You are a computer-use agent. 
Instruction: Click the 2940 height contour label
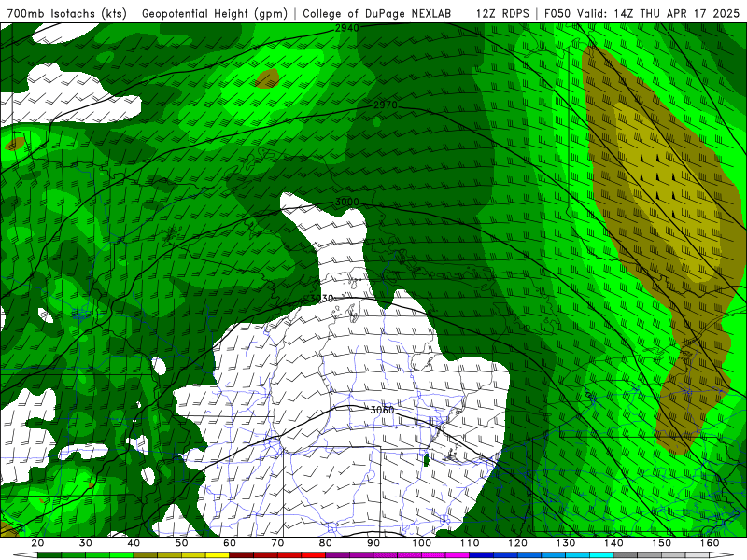point(346,28)
